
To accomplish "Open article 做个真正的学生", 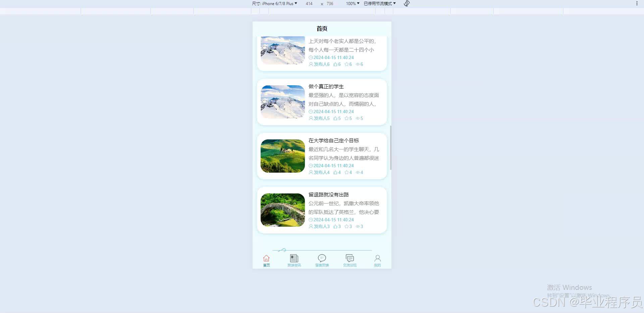I will [326, 87].
